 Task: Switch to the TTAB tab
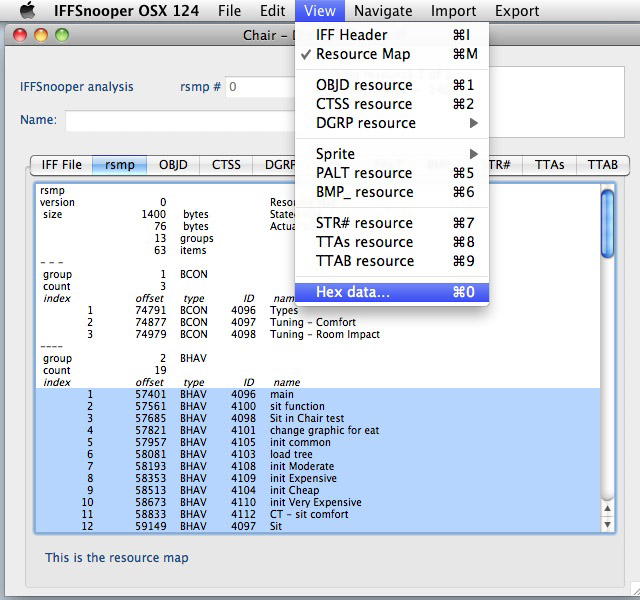click(602, 165)
